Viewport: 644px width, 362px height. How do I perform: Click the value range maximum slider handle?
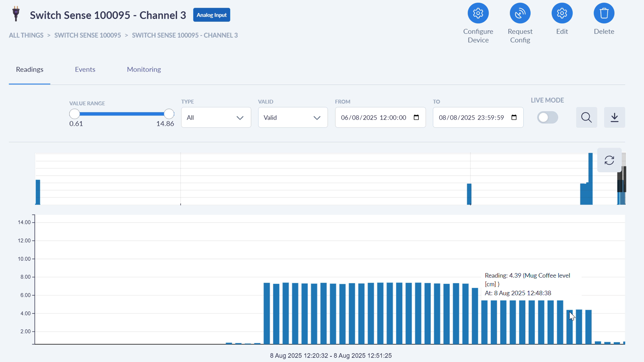pyautogui.click(x=169, y=114)
